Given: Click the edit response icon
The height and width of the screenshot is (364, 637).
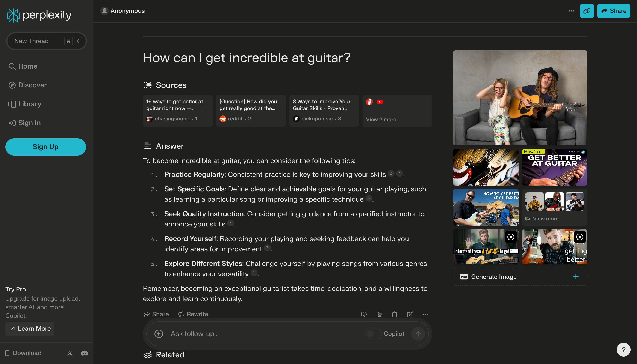Looking at the screenshot, I should [409, 314].
